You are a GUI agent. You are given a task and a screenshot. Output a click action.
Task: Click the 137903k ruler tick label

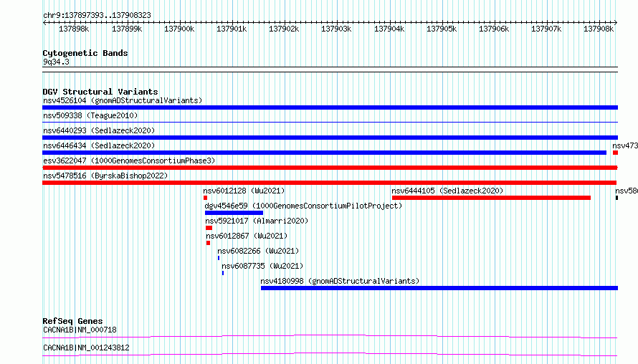tap(336, 29)
